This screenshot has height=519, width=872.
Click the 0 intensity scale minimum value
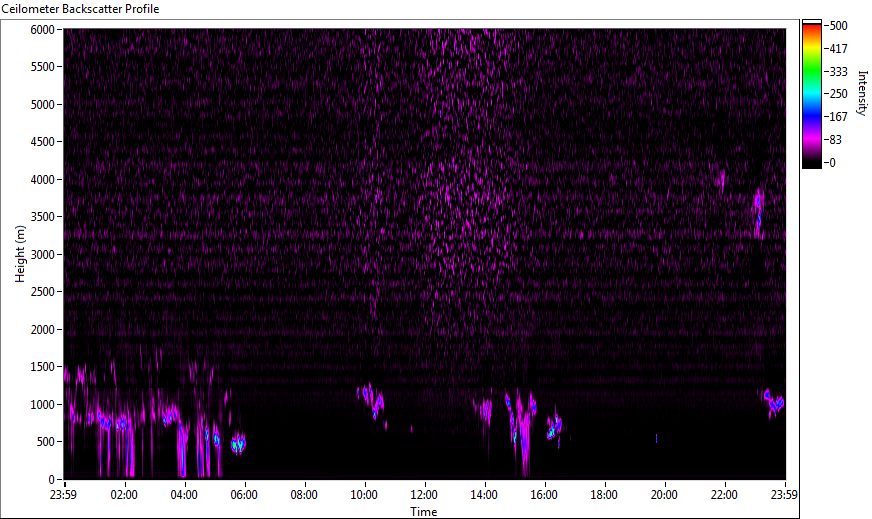pos(832,162)
